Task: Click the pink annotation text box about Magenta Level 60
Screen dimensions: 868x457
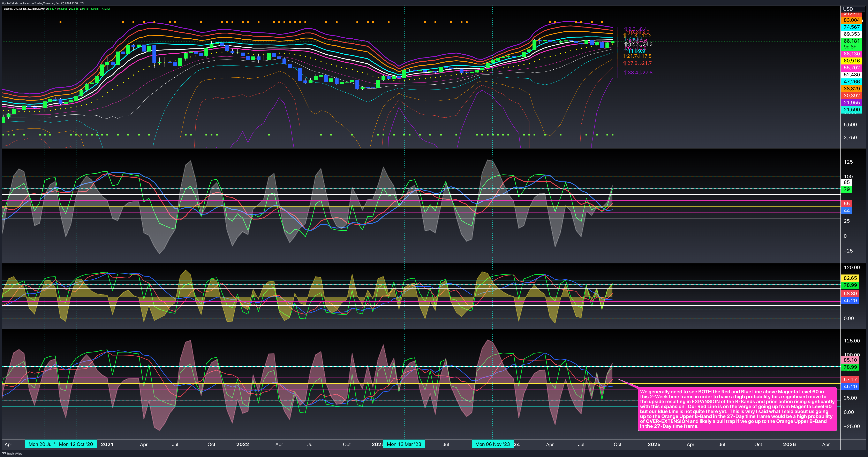Action: (x=737, y=409)
